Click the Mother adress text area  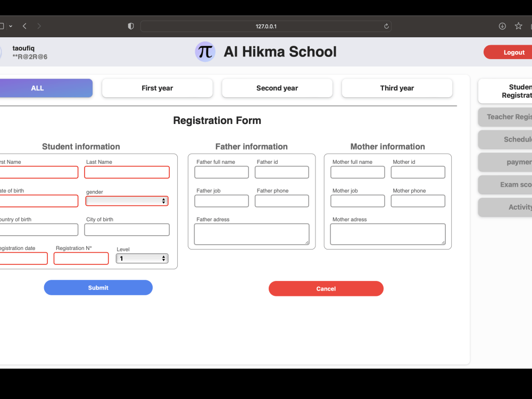(x=388, y=234)
